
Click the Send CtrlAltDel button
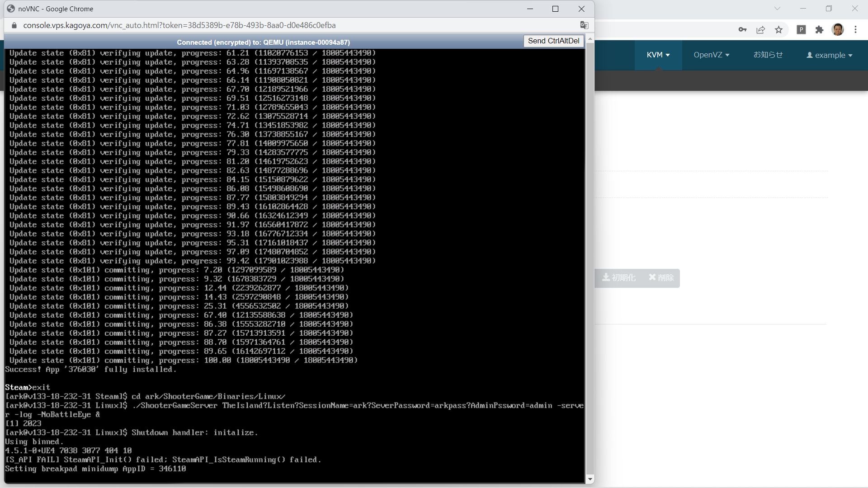coord(553,41)
